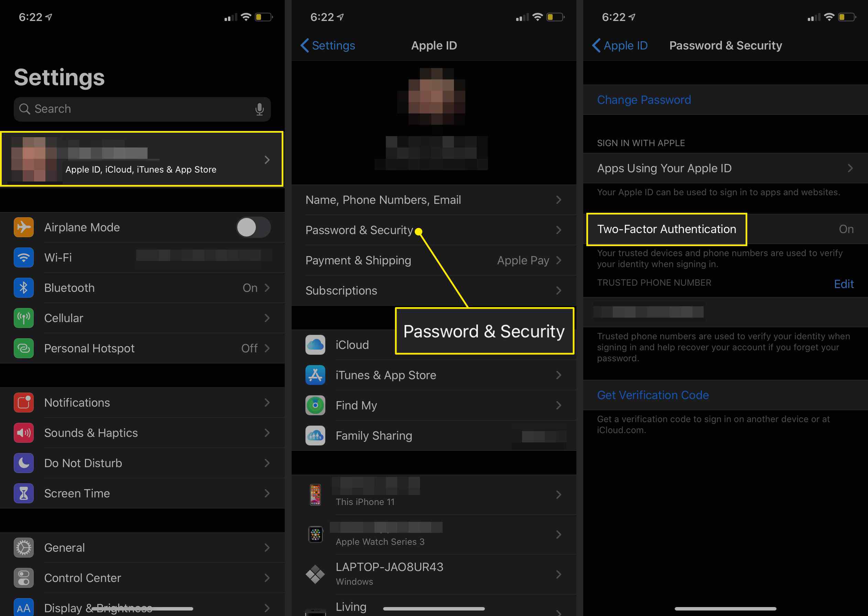Tap the Screen Time hourglass icon
This screenshot has width=868, height=616.
pyautogui.click(x=23, y=493)
